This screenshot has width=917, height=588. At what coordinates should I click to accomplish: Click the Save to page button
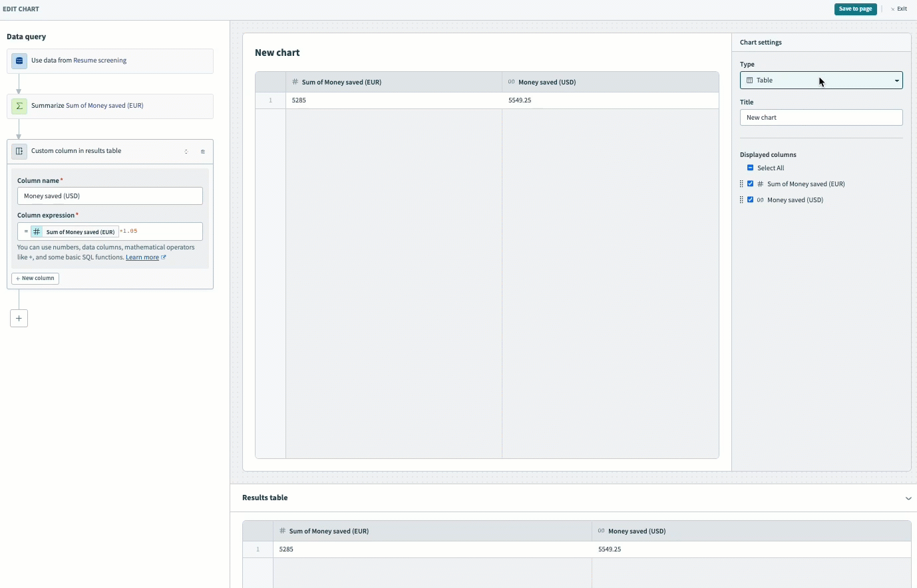(856, 9)
